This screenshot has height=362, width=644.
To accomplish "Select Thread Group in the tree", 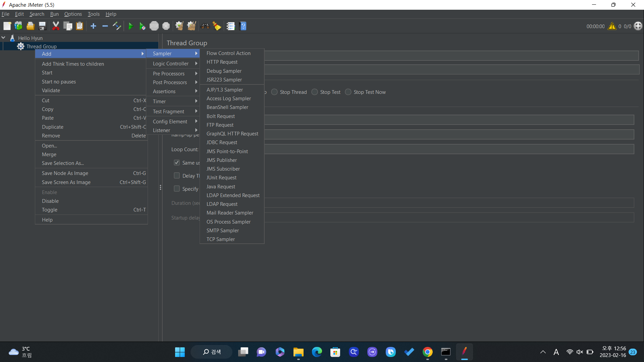I will 41,46.
